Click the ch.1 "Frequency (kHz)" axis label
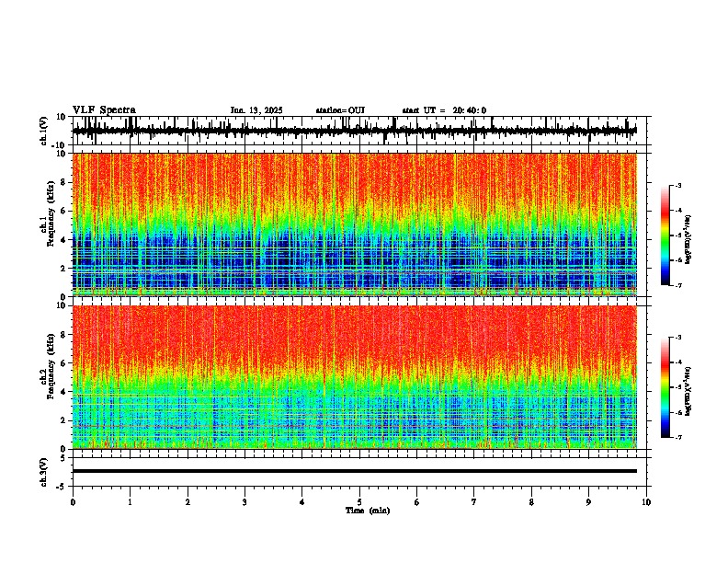This screenshot has height=563, width=728. point(51,213)
